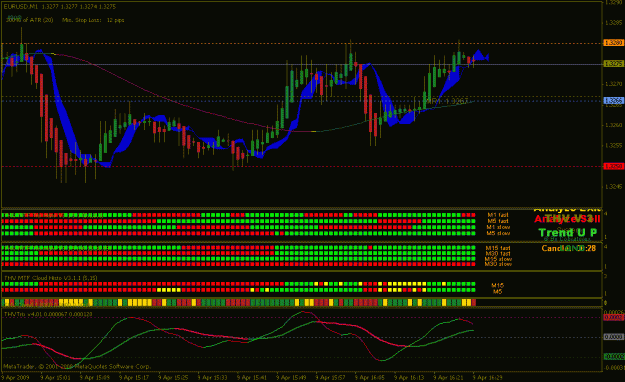Click the 1.3245 price scale value
This screenshot has width=625, height=382.
pyautogui.click(x=614, y=187)
